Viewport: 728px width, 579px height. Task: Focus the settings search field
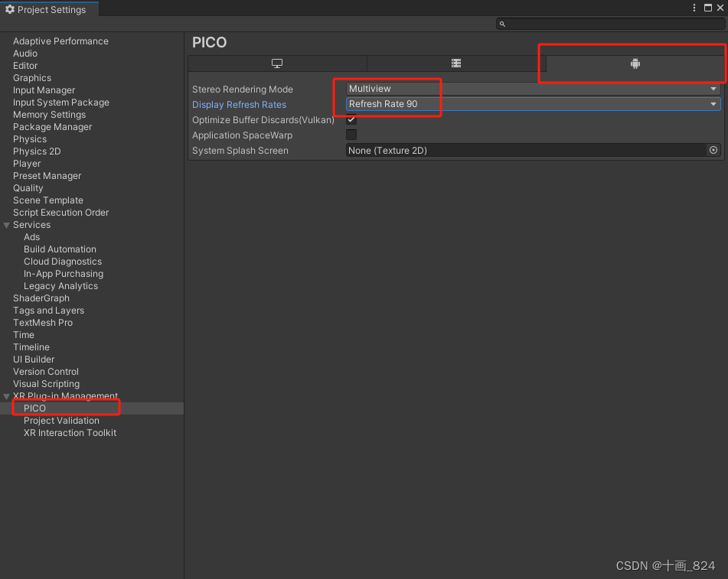(610, 24)
